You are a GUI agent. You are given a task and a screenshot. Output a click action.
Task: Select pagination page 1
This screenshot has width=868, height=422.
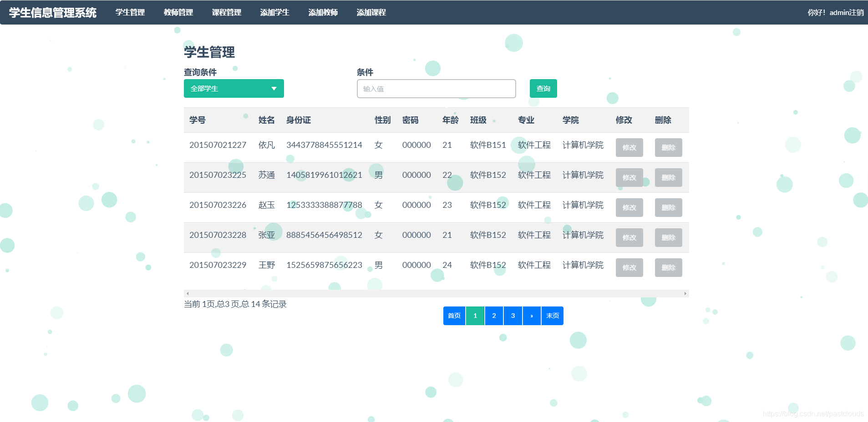475,316
